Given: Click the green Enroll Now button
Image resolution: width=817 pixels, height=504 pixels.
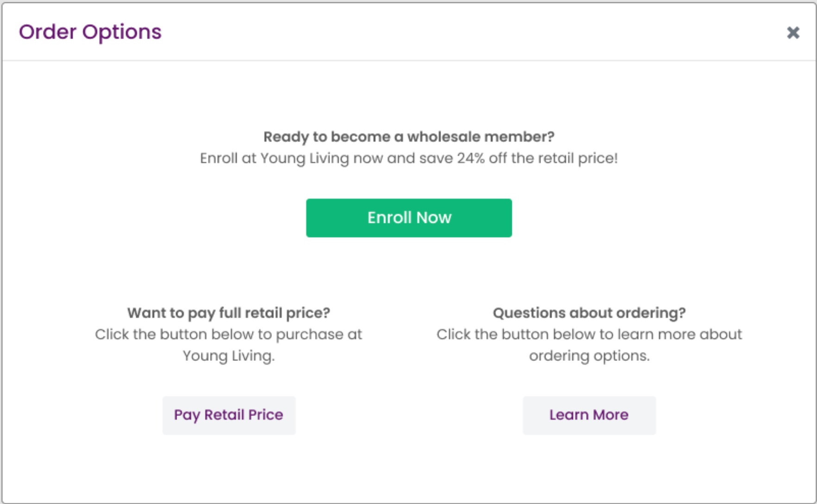Looking at the screenshot, I should (408, 218).
